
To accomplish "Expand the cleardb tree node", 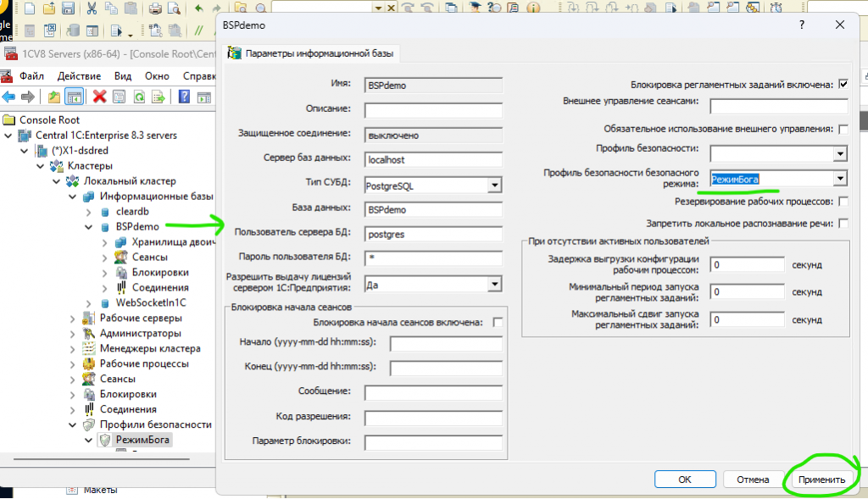I will click(x=88, y=211).
